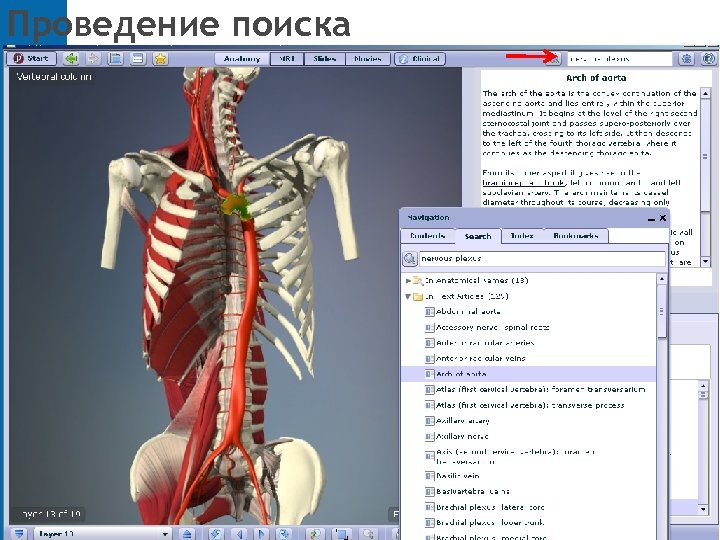Minimize the Navigation panel
720x540 pixels.
coord(651,219)
